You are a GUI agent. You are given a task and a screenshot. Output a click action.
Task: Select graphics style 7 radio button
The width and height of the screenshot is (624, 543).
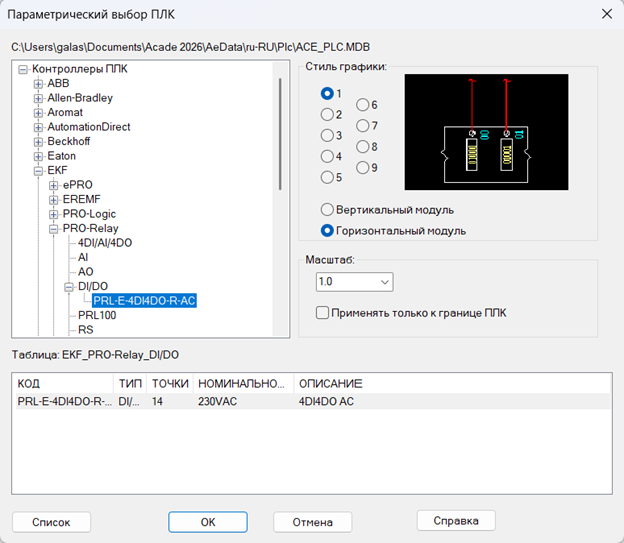click(x=363, y=126)
